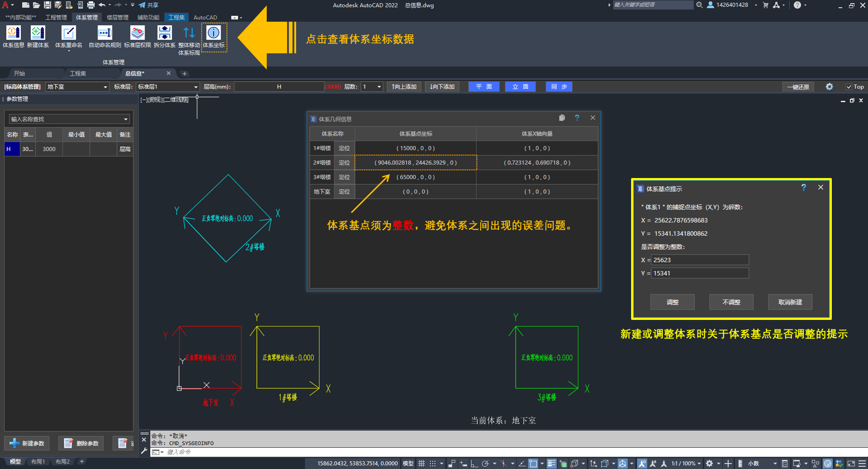
Task: Switch to the 楼层管理 ribbon tab
Action: 117,18
